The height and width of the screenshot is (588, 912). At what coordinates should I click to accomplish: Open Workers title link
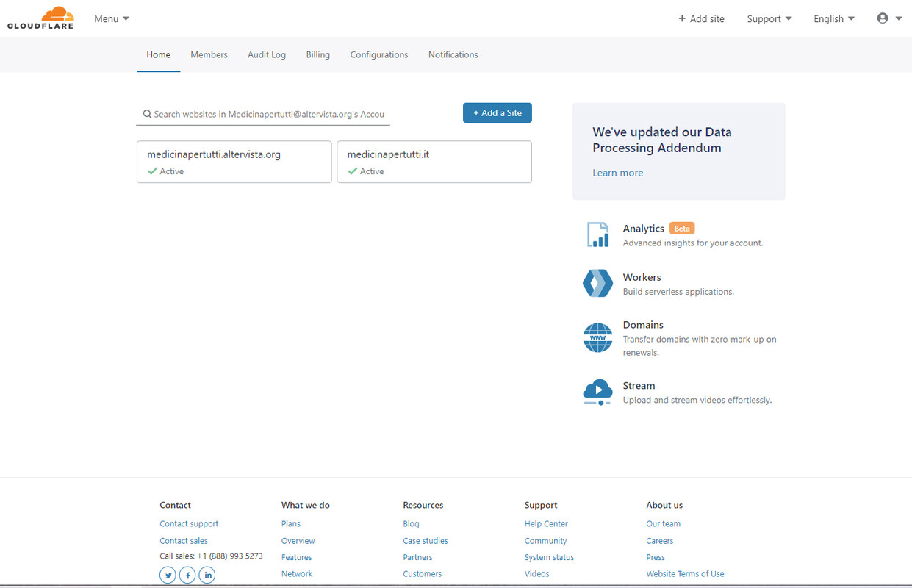pos(642,277)
